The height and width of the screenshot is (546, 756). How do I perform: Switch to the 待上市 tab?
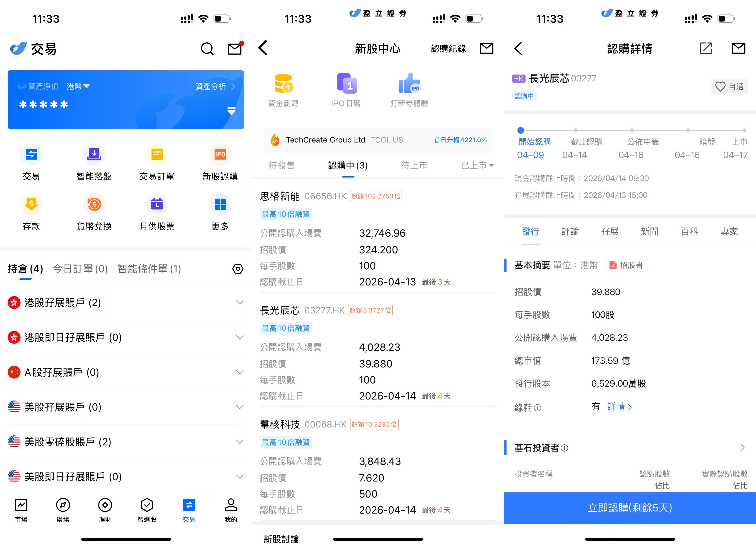click(x=414, y=166)
